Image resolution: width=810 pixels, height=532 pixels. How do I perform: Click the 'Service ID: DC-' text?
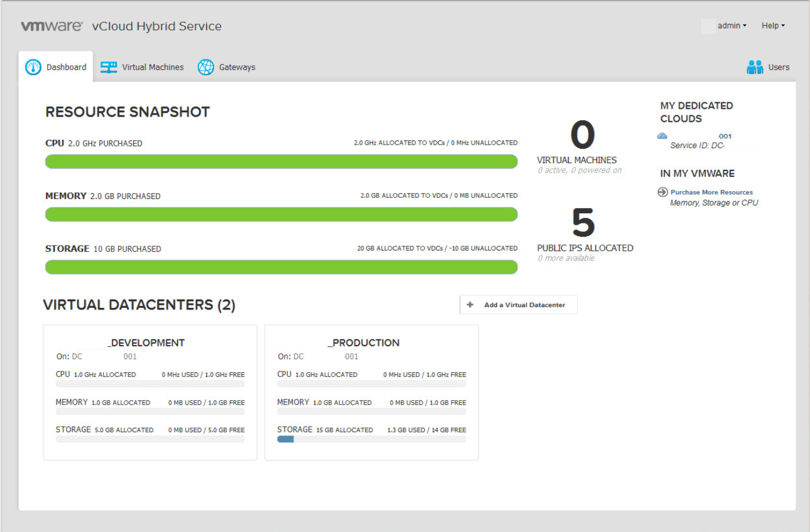tap(698, 145)
